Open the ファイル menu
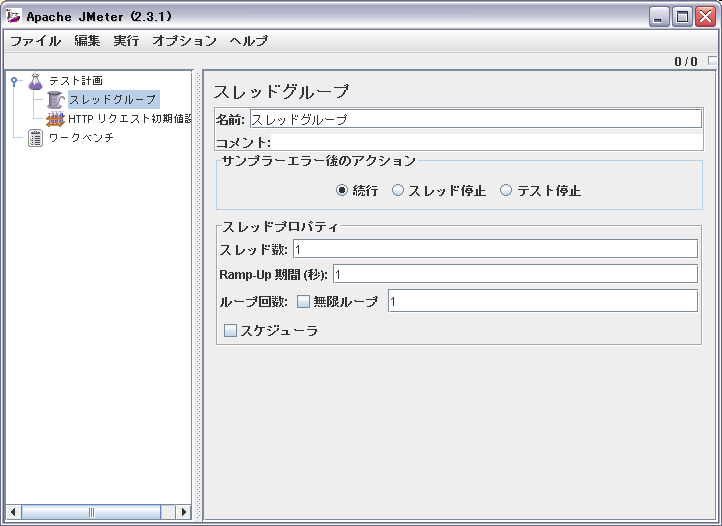722x526 pixels. tap(35, 41)
